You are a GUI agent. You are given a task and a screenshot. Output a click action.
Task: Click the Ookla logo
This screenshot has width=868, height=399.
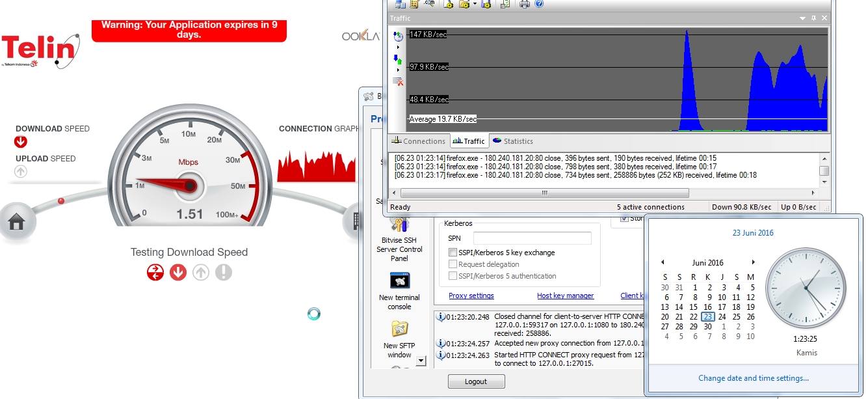361,36
